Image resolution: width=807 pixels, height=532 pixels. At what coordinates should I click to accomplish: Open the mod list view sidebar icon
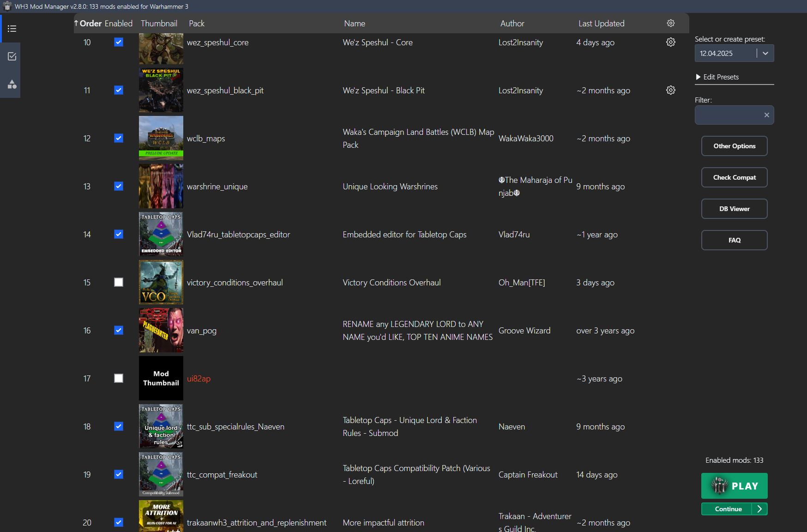tap(12, 29)
